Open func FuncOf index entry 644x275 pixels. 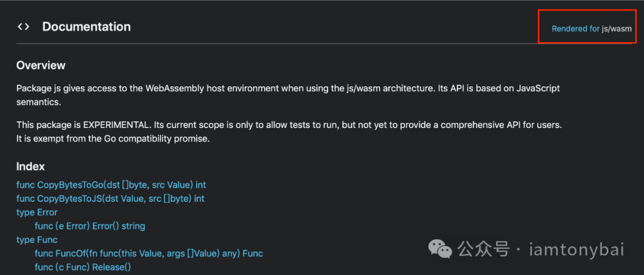pyautogui.click(x=148, y=254)
